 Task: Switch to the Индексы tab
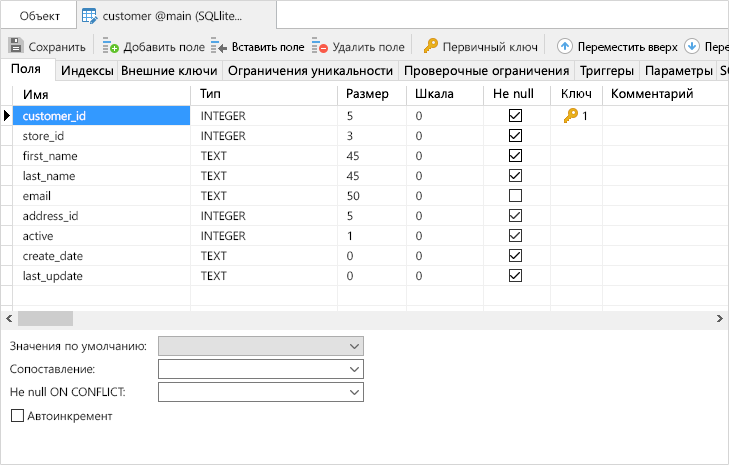[x=87, y=71]
